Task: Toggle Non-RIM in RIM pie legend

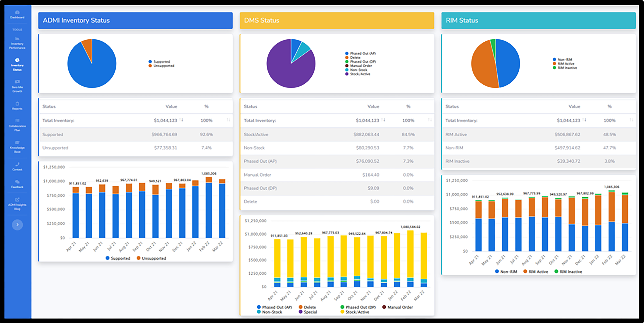Action: pyautogui.click(x=562, y=60)
